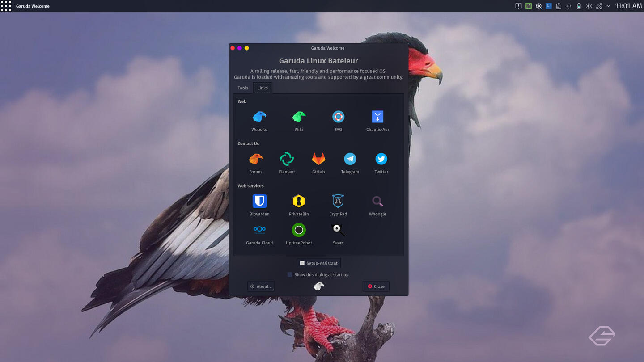Open the GitLab fox icon
644x362 pixels.
tap(318, 159)
